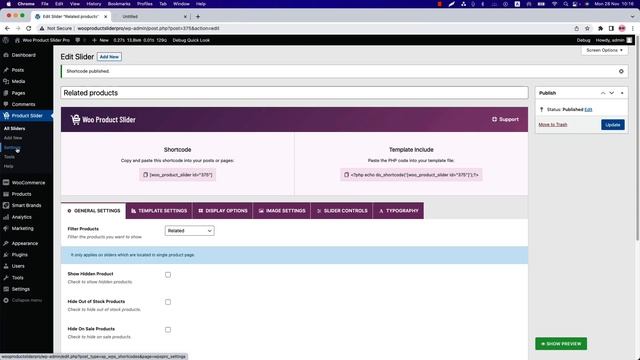Click the Update button
Screen dimensions: 640x360
(613, 124)
